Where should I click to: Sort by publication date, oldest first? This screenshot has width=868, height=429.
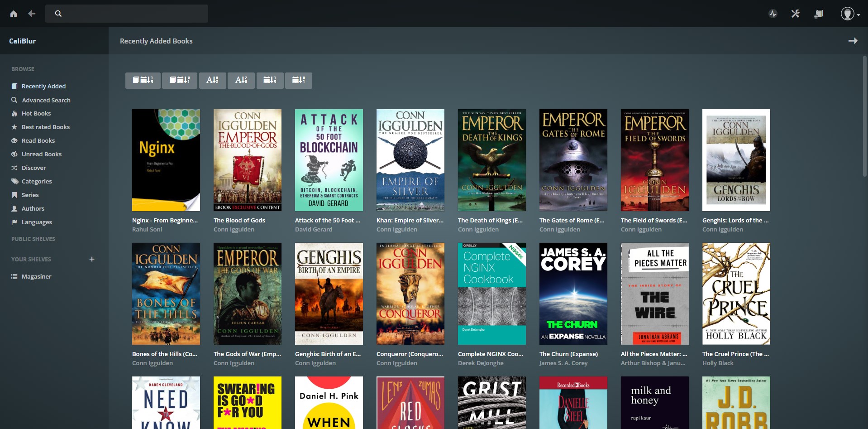(x=299, y=80)
